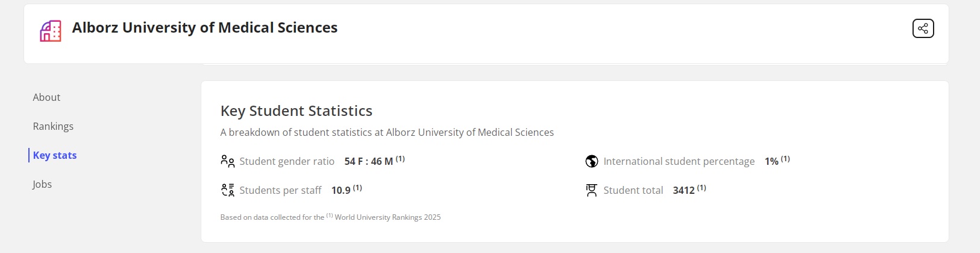Screen dimensions: 980x253
Task: Click the footnote marker beside 1% value
Action: [x=785, y=159]
